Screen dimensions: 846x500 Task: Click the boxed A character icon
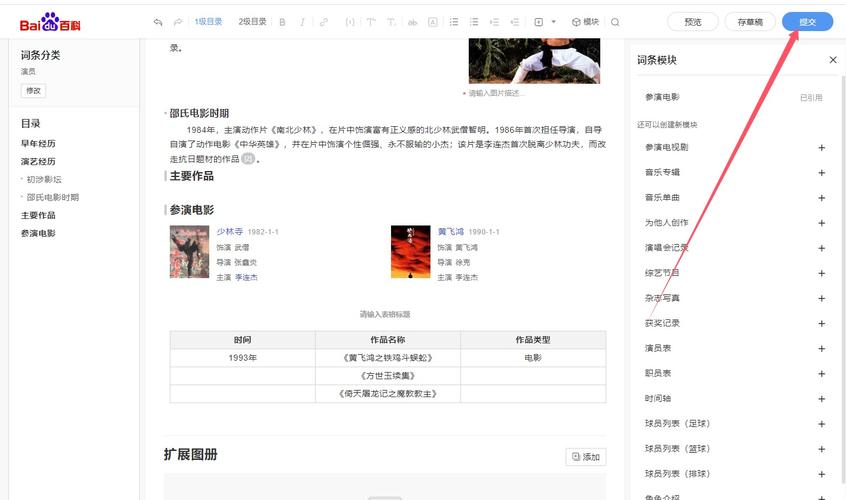433,22
